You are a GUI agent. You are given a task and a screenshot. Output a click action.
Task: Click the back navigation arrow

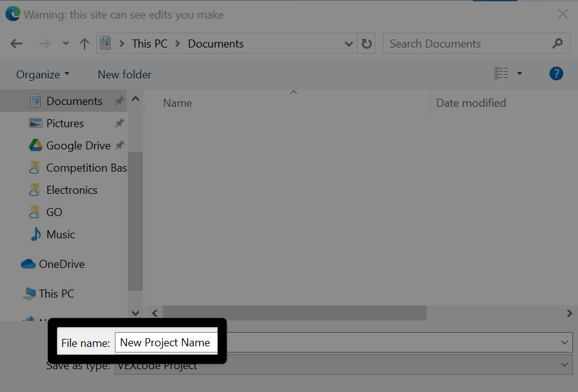(16, 43)
